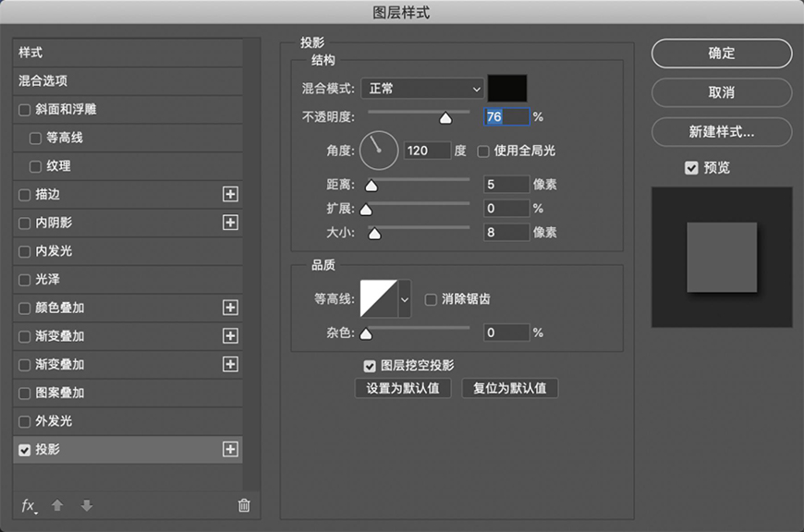Click the plus icon next to 投影
This screenshot has width=804, height=532.
point(230,450)
